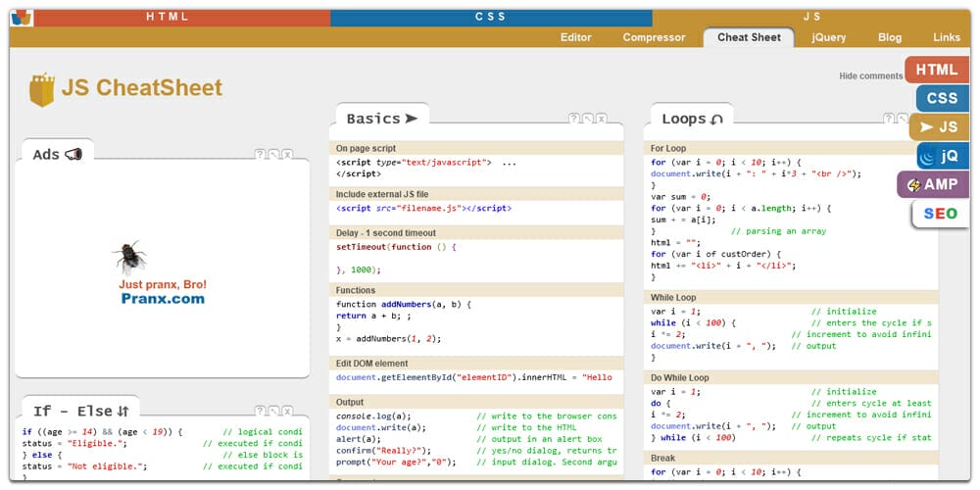Screen dimensions: 980x490
Task: Toggle the Hide comments link
Action: [870, 76]
